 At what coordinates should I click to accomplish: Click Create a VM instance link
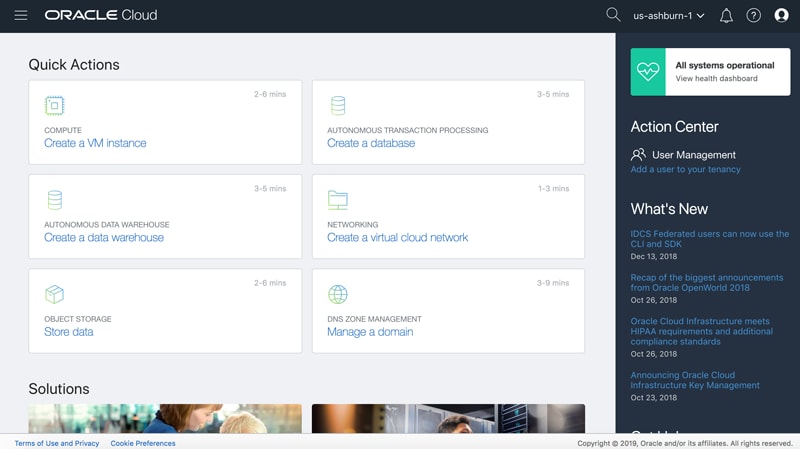(x=95, y=143)
